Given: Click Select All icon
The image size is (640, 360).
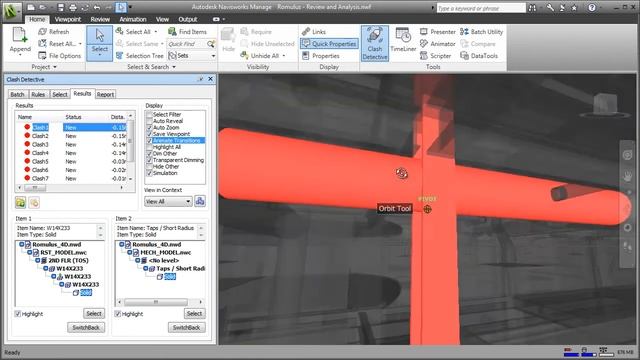Looking at the screenshot, I should coord(119,31).
